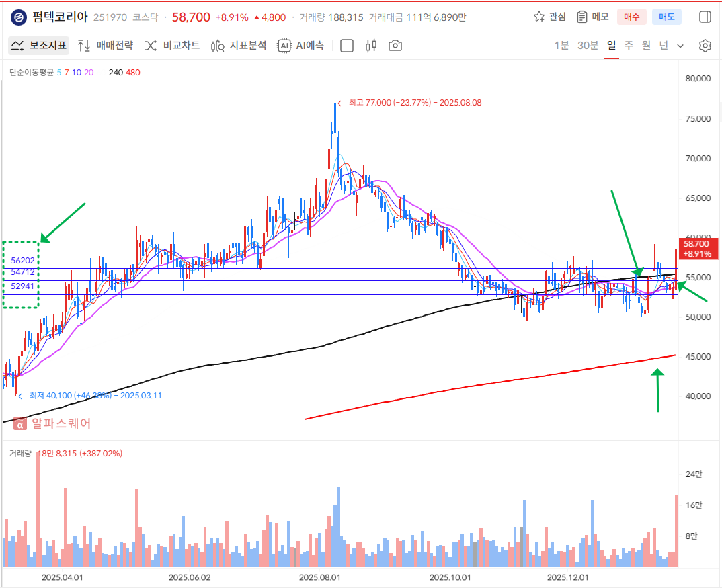Open the 보조지표 indicators panel
The image size is (722, 588).
(39, 46)
